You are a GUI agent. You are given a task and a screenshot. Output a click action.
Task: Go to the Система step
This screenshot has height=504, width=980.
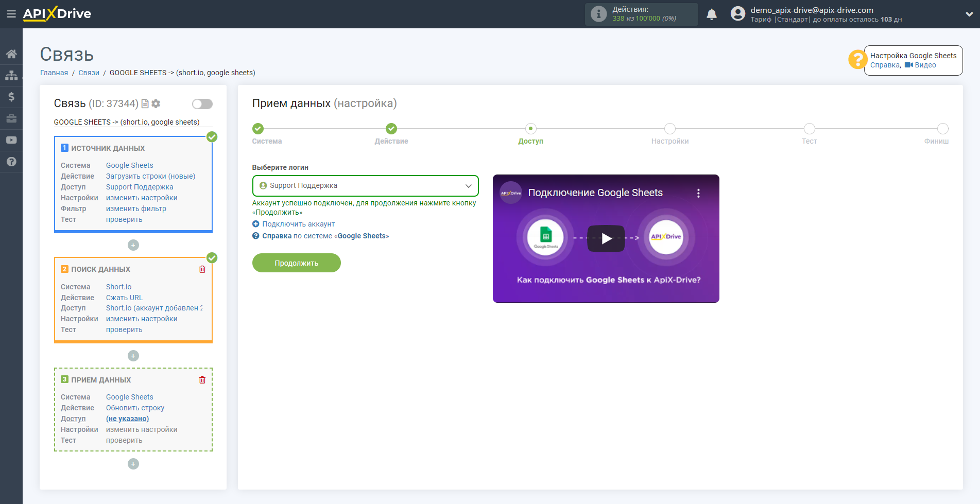point(258,129)
